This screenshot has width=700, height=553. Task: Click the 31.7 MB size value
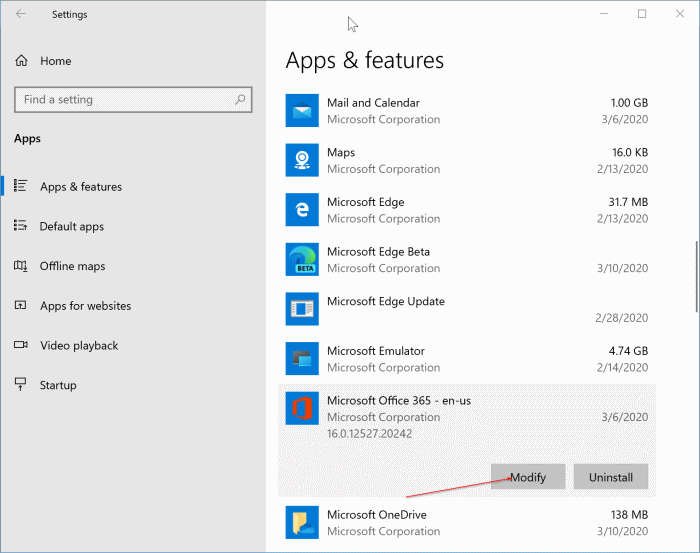628,202
